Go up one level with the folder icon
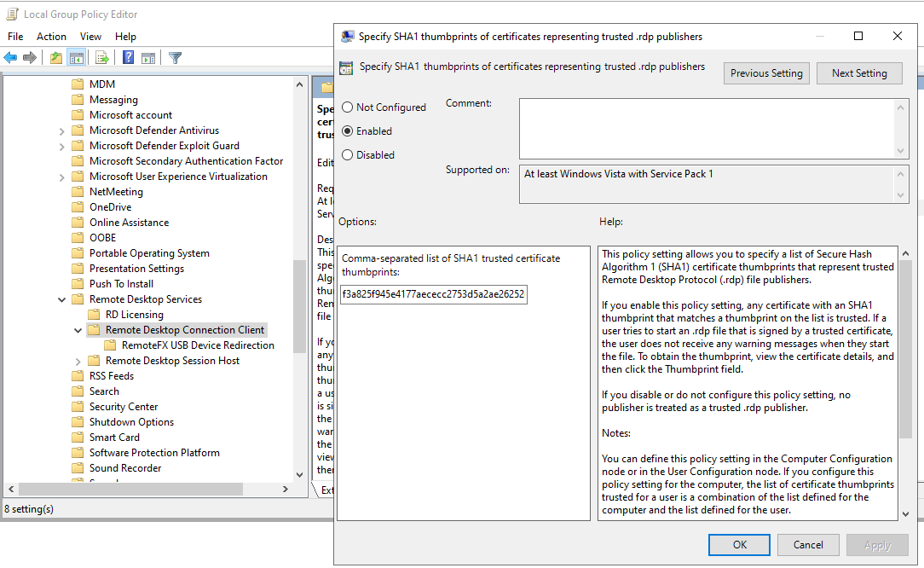Viewport: 924px width, 568px height. pyautogui.click(x=56, y=58)
